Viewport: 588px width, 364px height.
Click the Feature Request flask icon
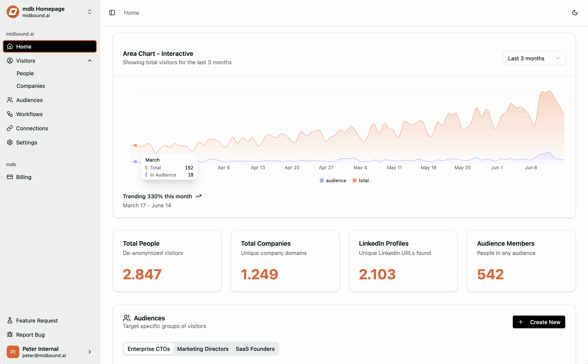pyautogui.click(x=10, y=320)
